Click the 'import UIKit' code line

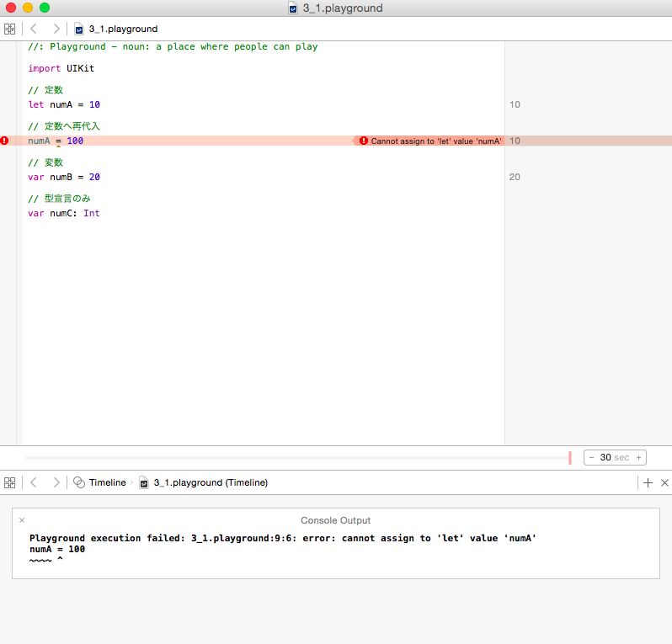61,68
